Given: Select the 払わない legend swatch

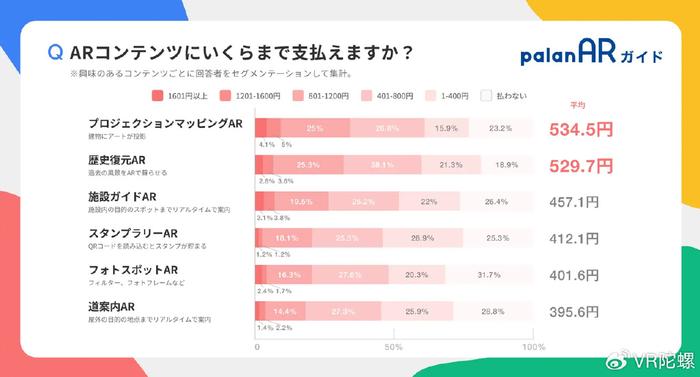Looking at the screenshot, I should click(486, 96).
